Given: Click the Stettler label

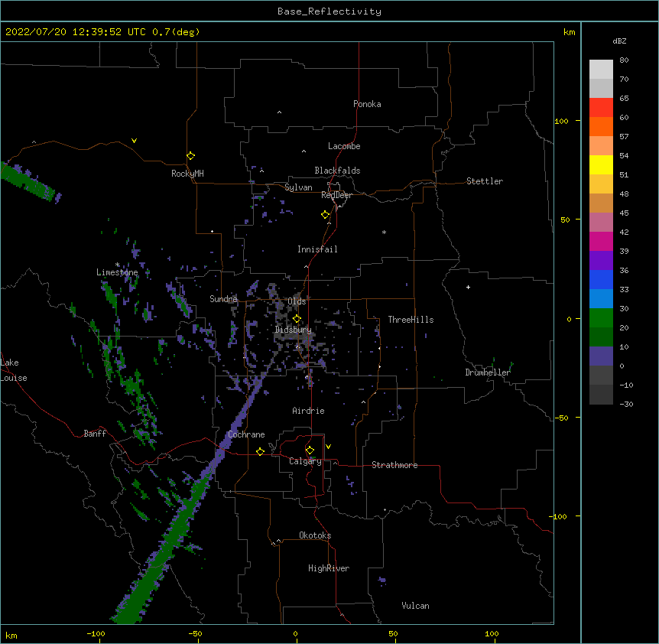Looking at the screenshot, I should (x=485, y=181).
